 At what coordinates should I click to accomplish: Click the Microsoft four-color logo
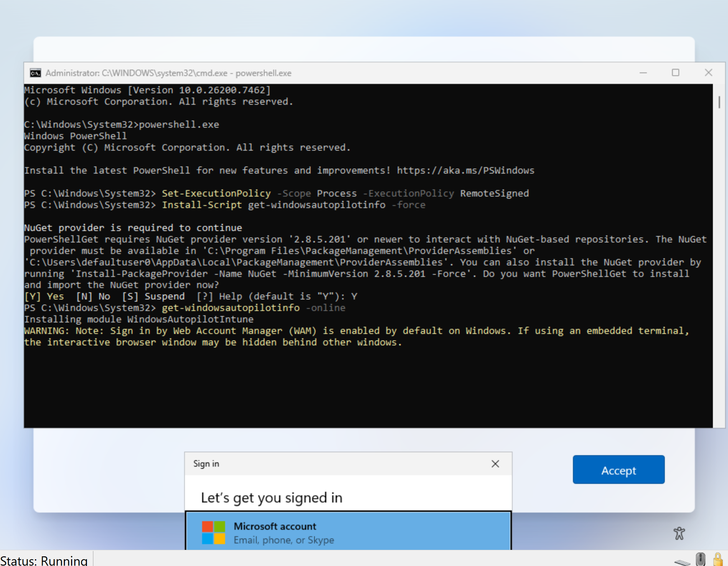(x=214, y=533)
